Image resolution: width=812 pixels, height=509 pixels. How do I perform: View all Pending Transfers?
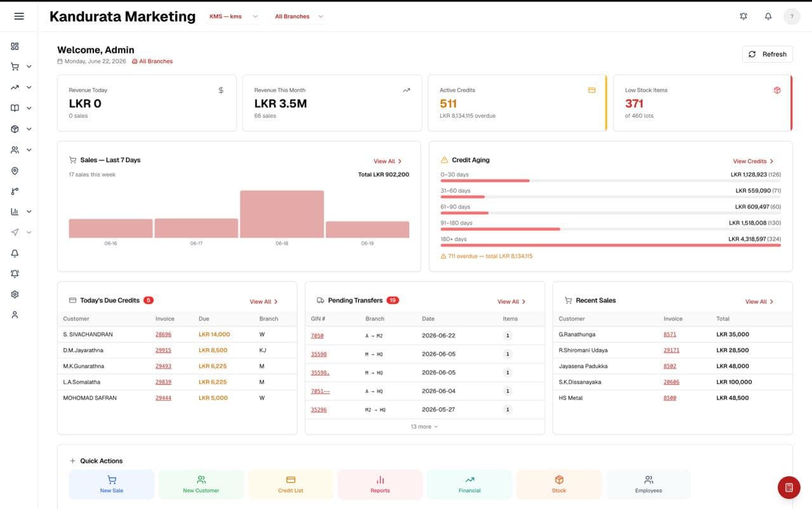tap(511, 302)
